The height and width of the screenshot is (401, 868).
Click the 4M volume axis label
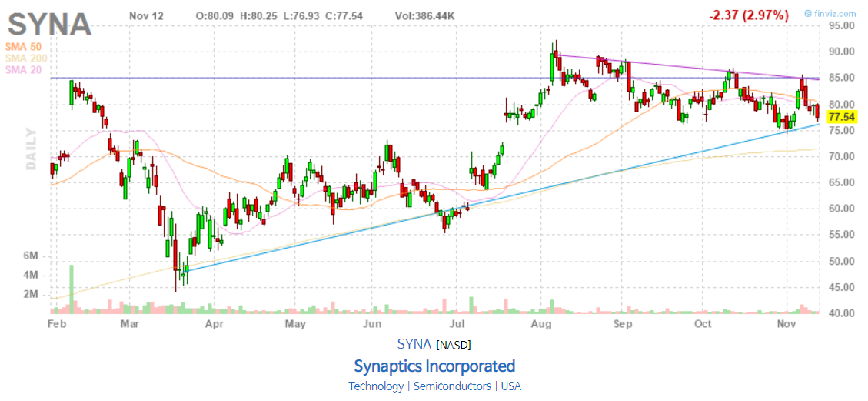click(x=31, y=276)
